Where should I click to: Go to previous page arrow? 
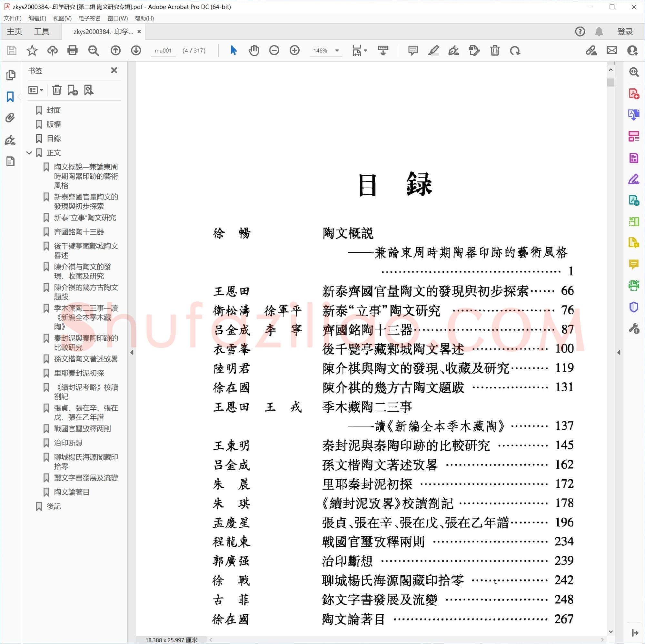coord(115,50)
